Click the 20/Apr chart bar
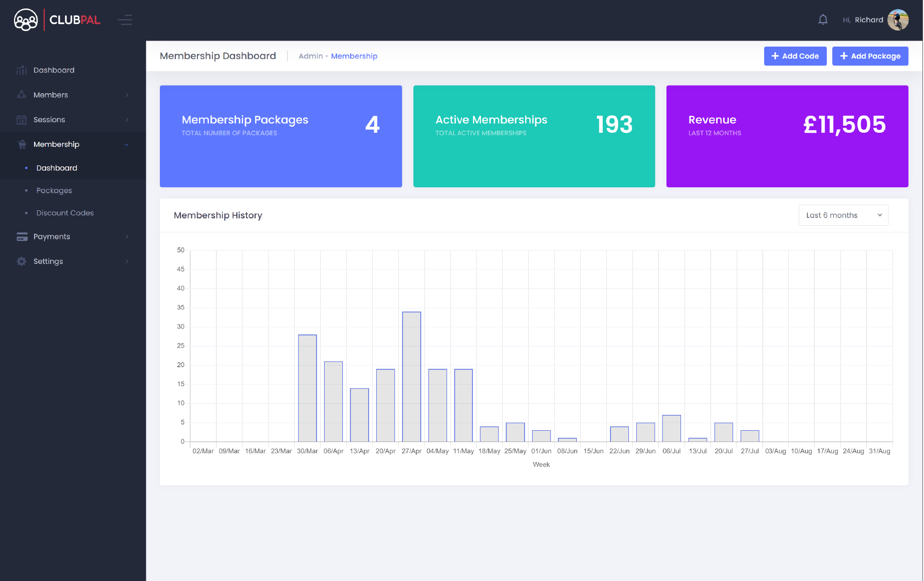 (x=385, y=406)
